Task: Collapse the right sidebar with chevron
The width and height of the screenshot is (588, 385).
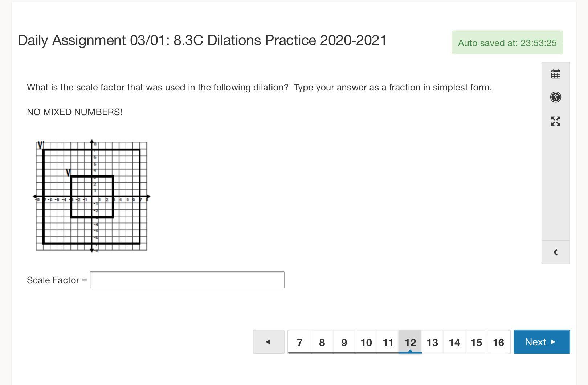Action: click(555, 252)
